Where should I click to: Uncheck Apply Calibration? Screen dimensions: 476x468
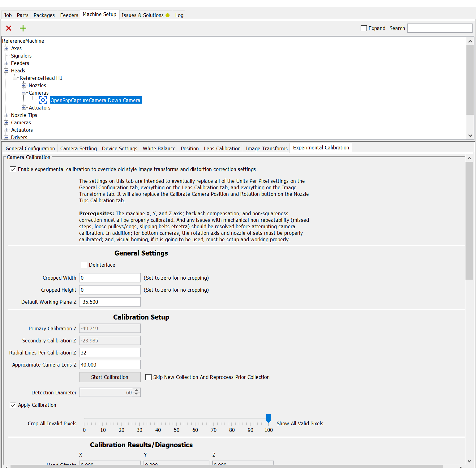tap(13, 405)
